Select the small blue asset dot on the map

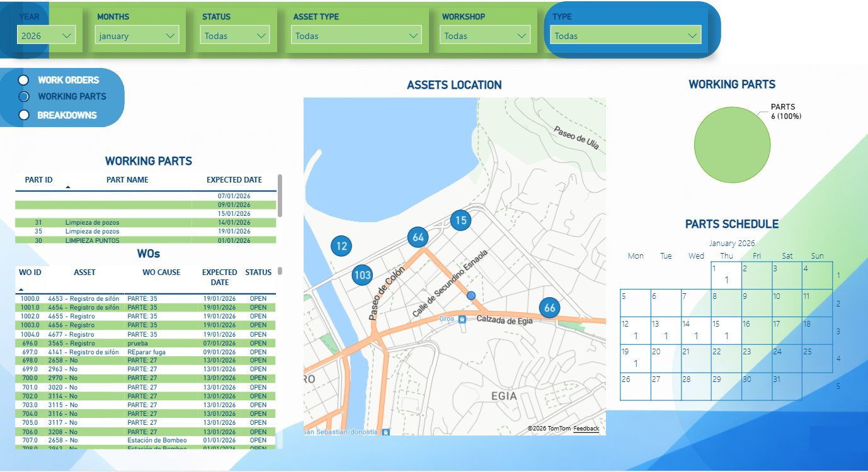[471, 295]
